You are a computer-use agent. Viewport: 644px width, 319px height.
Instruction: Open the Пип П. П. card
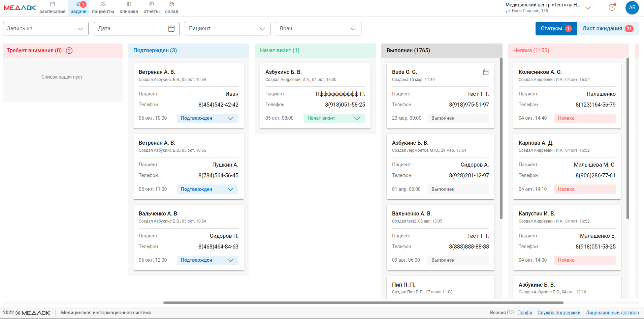tap(441, 287)
